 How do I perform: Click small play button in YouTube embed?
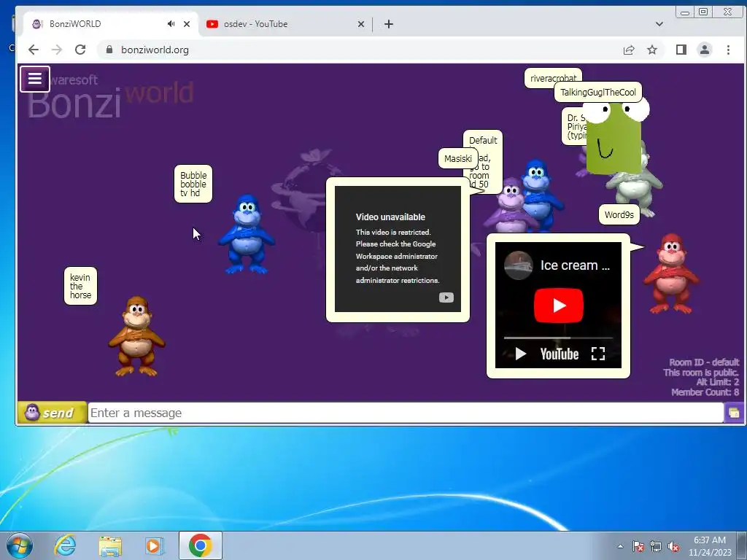(521, 354)
